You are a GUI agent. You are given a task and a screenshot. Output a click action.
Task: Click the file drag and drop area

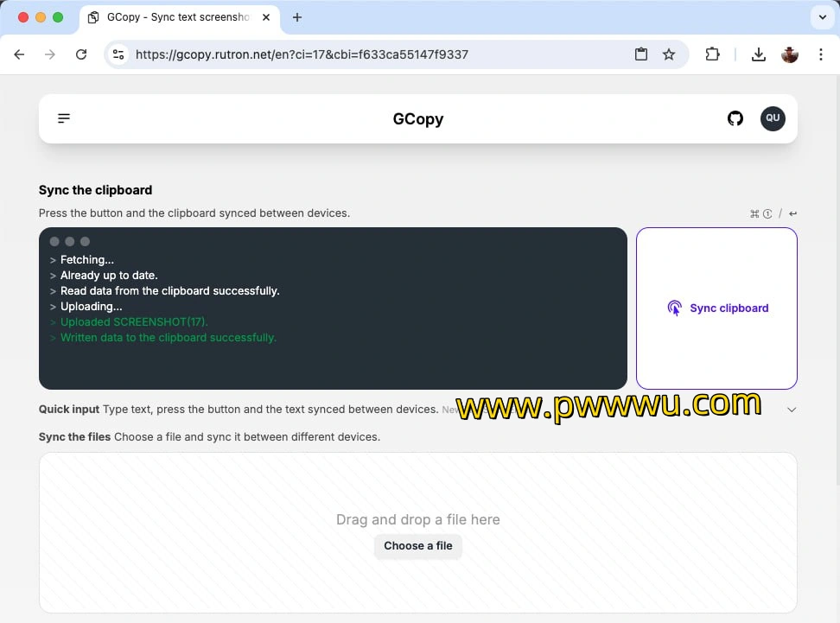pyautogui.click(x=418, y=532)
